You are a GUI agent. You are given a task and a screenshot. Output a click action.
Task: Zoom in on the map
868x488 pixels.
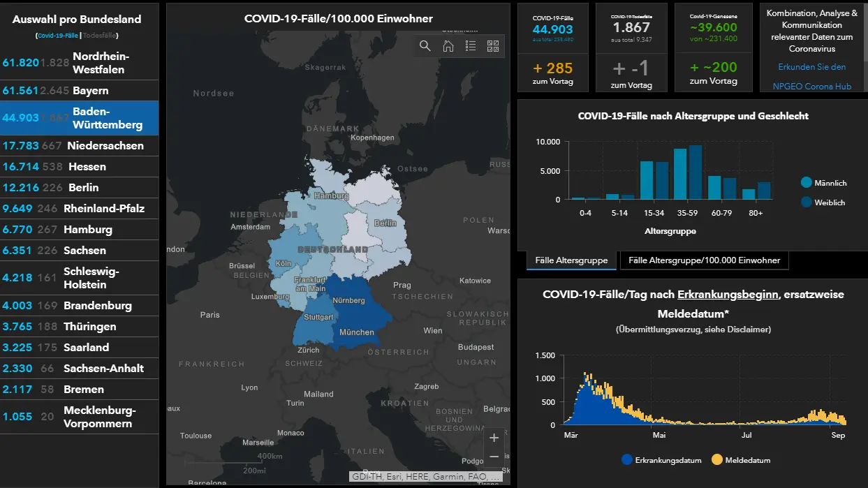tap(494, 438)
